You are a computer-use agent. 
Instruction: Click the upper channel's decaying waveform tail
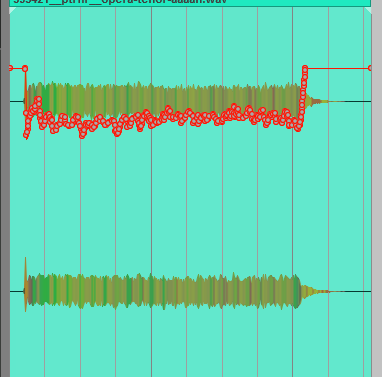317,101
